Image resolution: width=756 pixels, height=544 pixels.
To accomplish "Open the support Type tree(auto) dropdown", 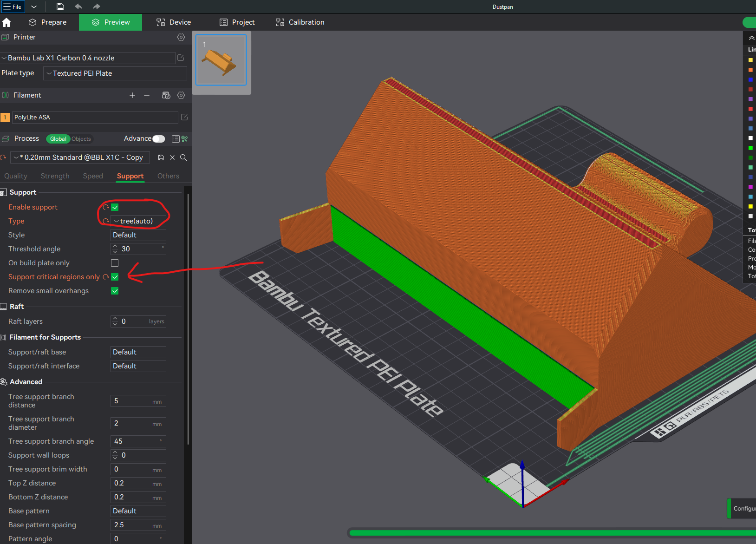I will [x=138, y=221].
